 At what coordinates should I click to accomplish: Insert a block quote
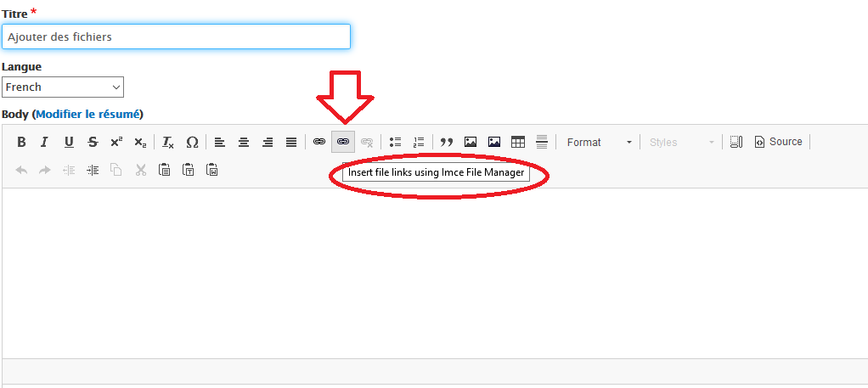point(446,143)
